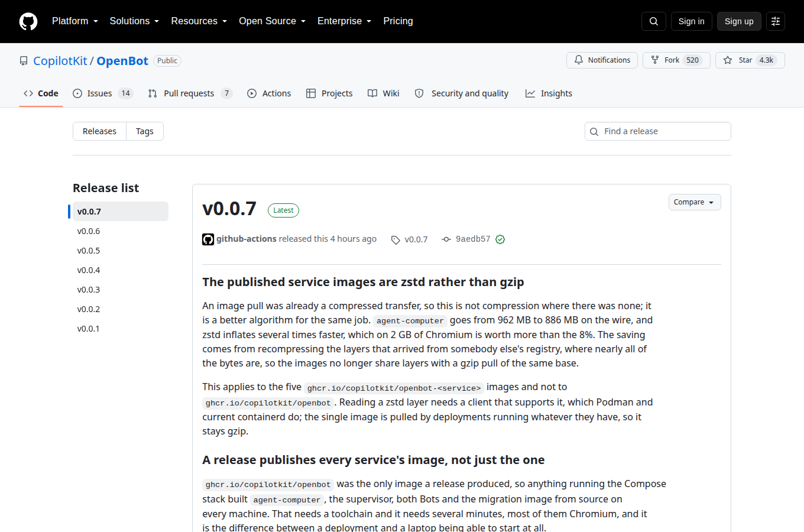This screenshot has height=532, width=804.
Task: Click the Public visibility badge
Action: click(167, 61)
